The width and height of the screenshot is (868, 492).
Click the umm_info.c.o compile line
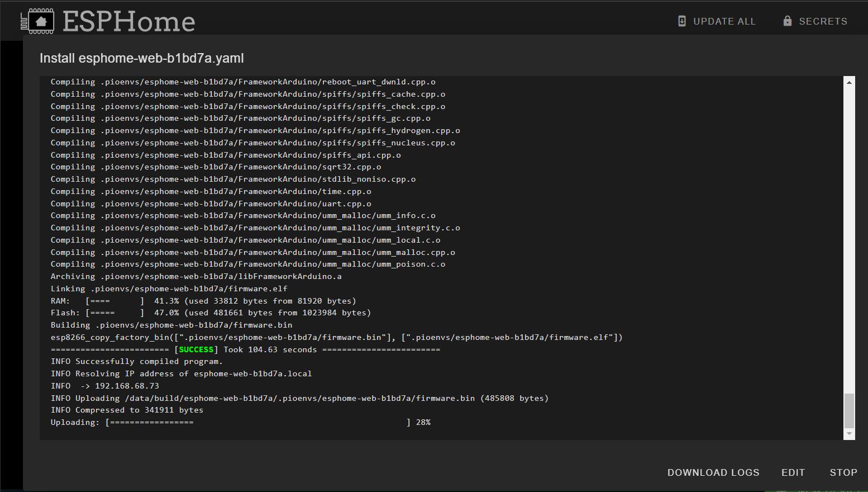click(x=243, y=216)
